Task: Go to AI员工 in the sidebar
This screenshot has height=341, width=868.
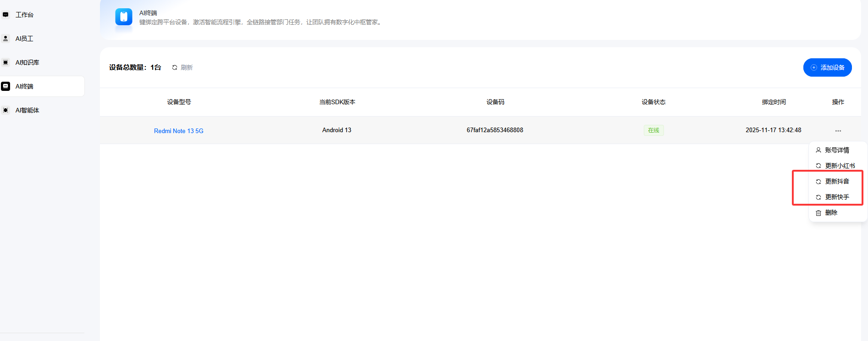Action: [24, 39]
